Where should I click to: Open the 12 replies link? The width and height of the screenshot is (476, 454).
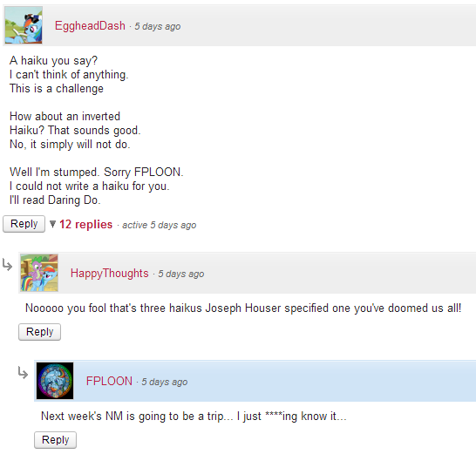click(x=86, y=225)
